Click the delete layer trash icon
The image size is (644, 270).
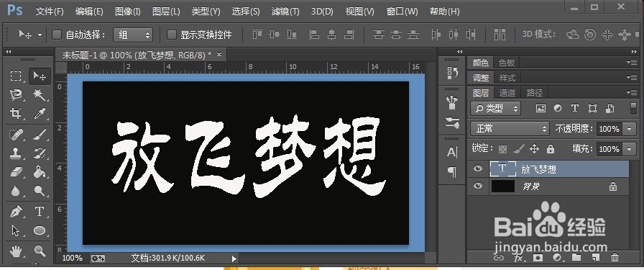point(615,258)
